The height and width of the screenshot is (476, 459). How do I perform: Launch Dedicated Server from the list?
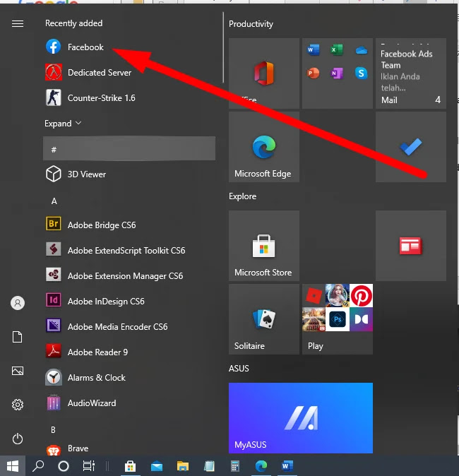(129, 72)
